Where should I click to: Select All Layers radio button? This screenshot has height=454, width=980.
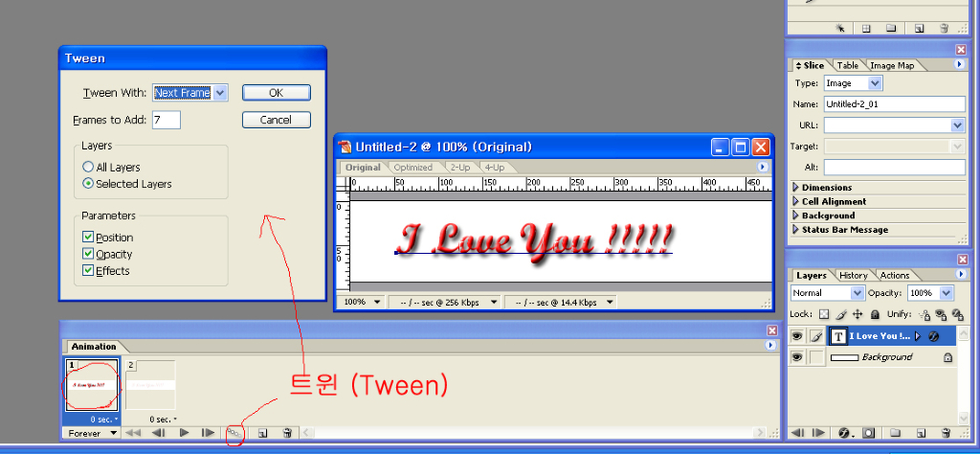pyautogui.click(x=88, y=168)
